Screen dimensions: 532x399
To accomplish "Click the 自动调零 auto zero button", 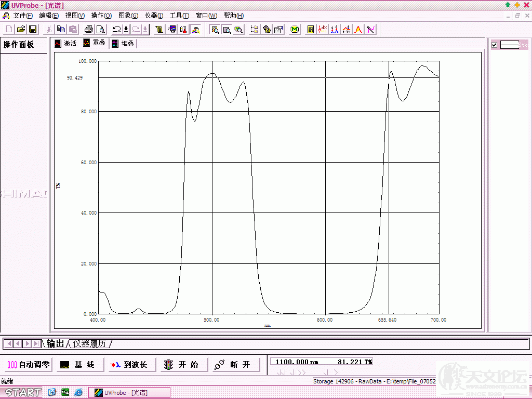I will click(x=29, y=365).
